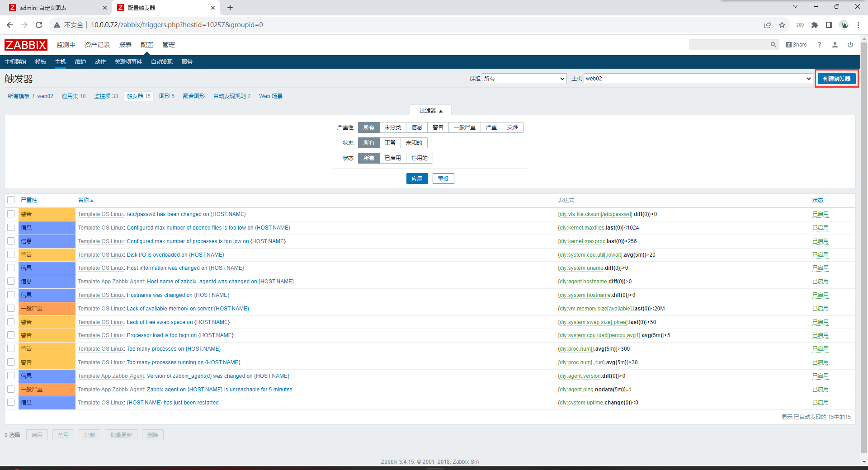Filter severity by 警告
868x470 pixels.
pyautogui.click(x=438, y=127)
